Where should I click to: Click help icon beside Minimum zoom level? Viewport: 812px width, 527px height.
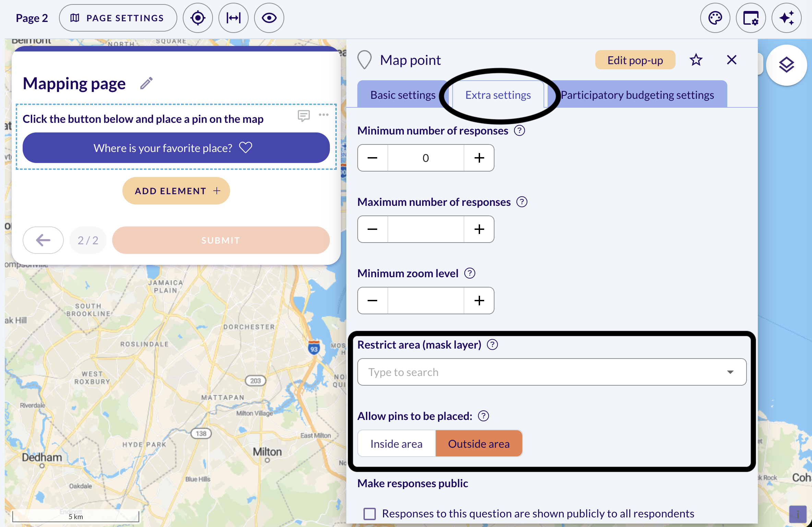470,273
